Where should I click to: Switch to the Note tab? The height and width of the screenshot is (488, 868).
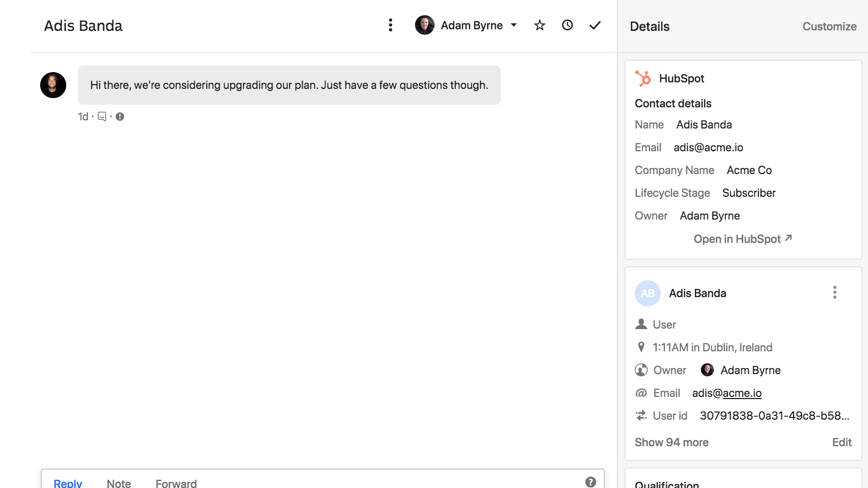pyautogui.click(x=119, y=483)
